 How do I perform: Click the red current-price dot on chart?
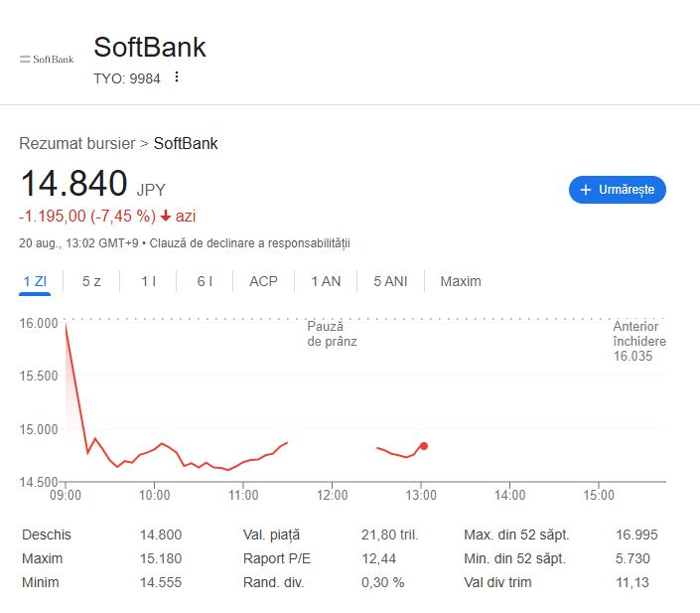coord(424,446)
